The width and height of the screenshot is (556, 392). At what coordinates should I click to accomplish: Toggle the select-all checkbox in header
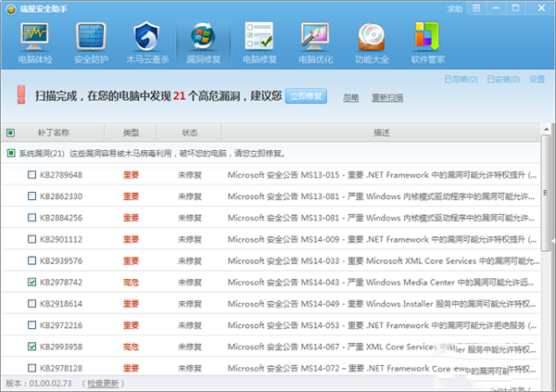pyautogui.click(x=11, y=133)
